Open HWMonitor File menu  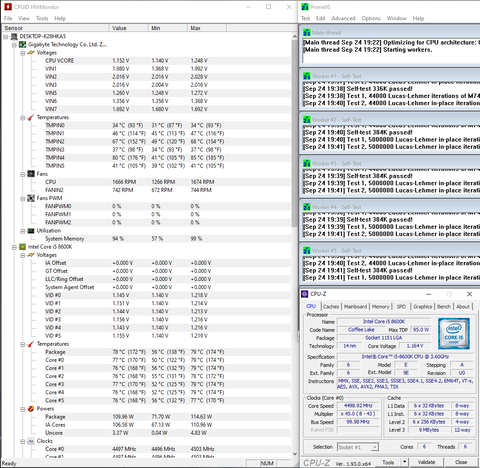click(x=8, y=18)
